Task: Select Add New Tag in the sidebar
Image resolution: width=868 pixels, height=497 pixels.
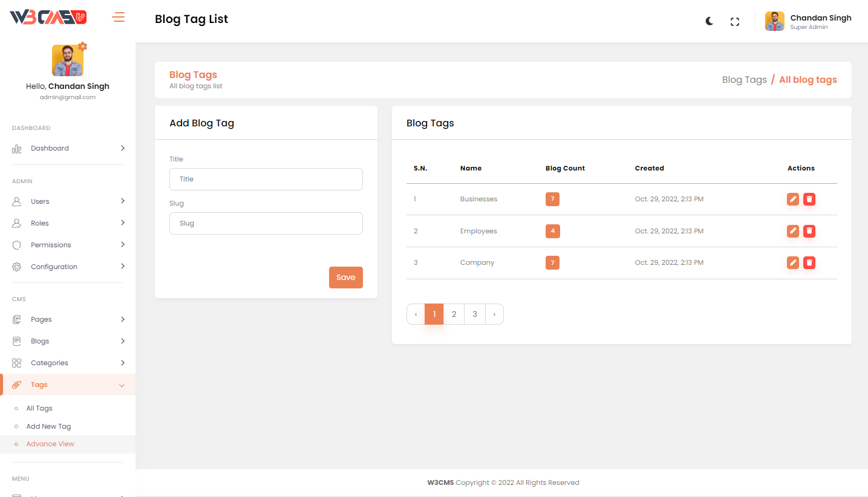Action: pyautogui.click(x=48, y=426)
